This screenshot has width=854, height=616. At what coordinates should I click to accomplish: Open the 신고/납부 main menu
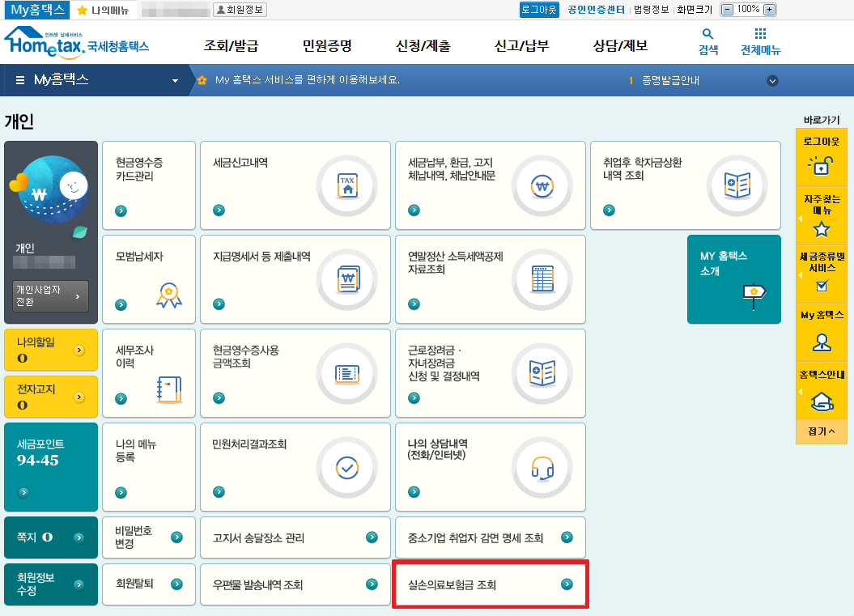521,46
